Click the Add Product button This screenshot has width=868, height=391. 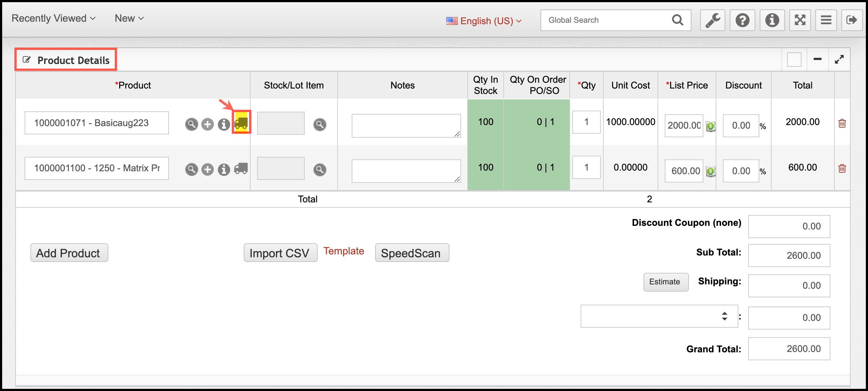click(x=69, y=253)
